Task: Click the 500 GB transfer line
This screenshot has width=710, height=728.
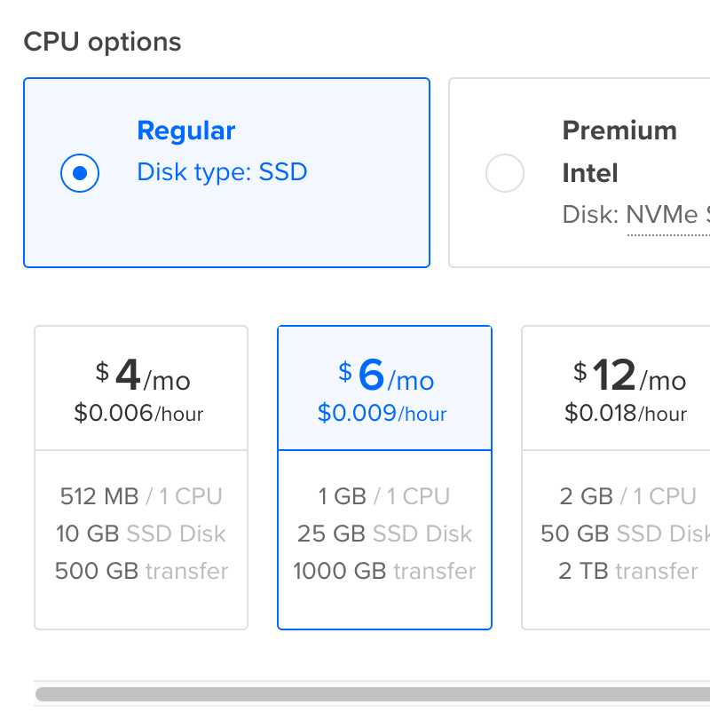Action: 141,571
